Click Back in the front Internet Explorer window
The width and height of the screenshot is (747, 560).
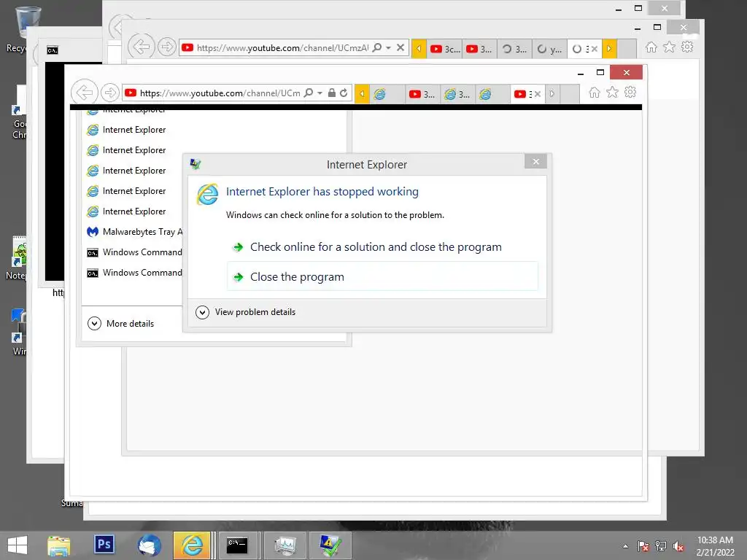[85, 93]
